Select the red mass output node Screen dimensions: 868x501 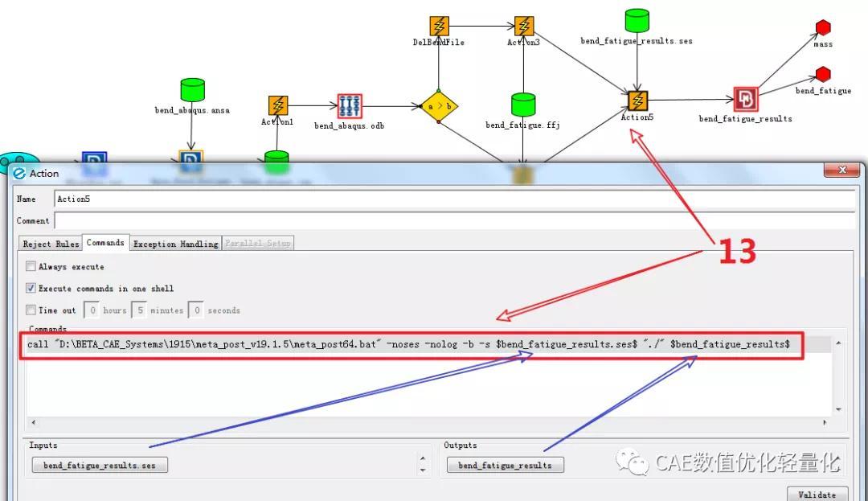[823, 27]
